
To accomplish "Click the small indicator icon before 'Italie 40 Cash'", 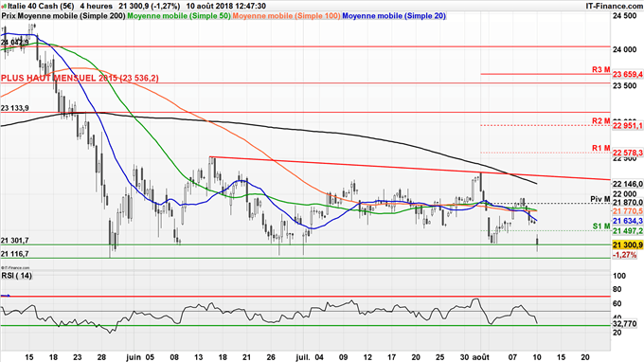I will click(x=4, y=7).
